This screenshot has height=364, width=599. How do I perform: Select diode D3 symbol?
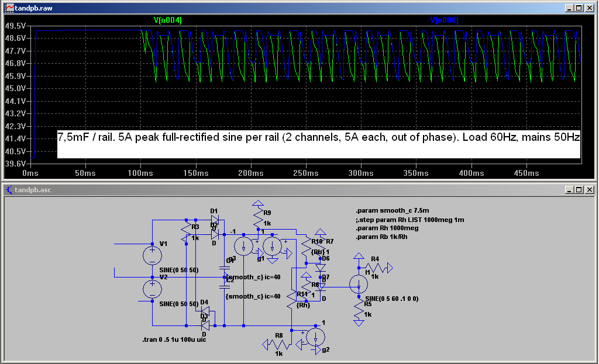[x=205, y=325]
